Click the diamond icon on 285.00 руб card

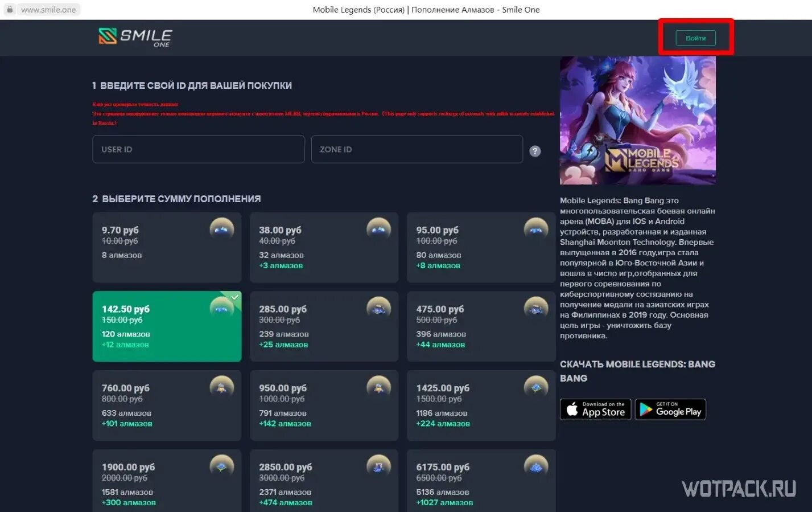coord(379,309)
